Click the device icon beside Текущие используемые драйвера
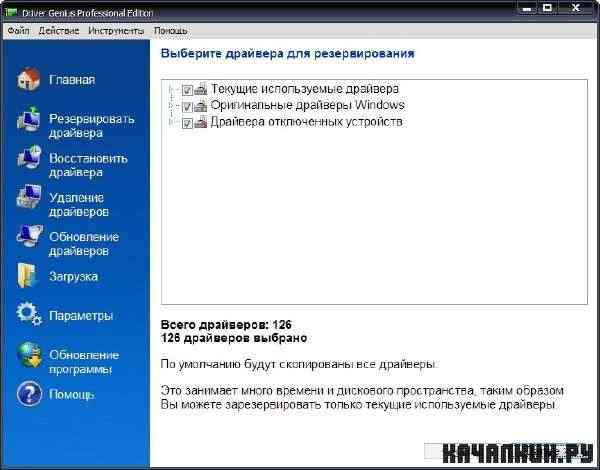 201,89
